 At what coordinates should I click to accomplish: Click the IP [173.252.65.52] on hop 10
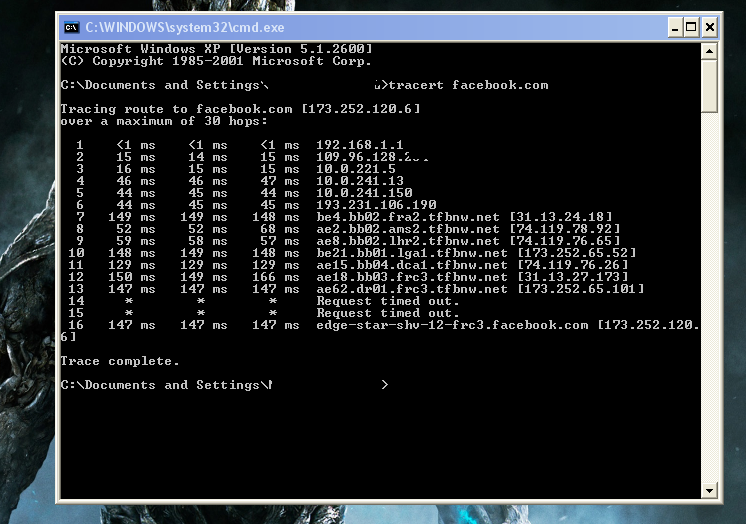click(x=577, y=253)
